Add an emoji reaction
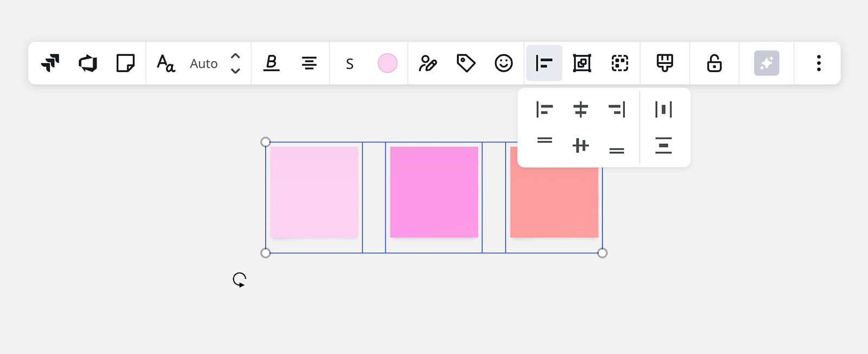This screenshot has height=354, width=868. [x=503, y=63]
